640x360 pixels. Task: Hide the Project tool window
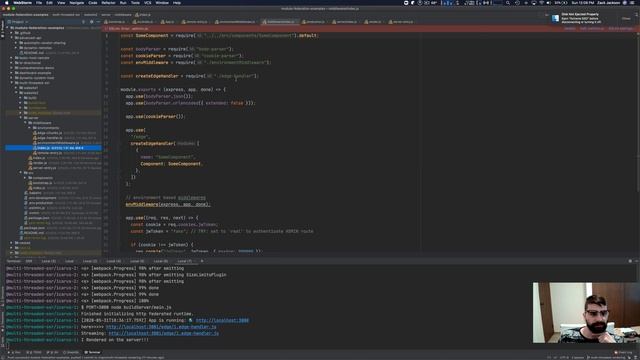(98, 22)
